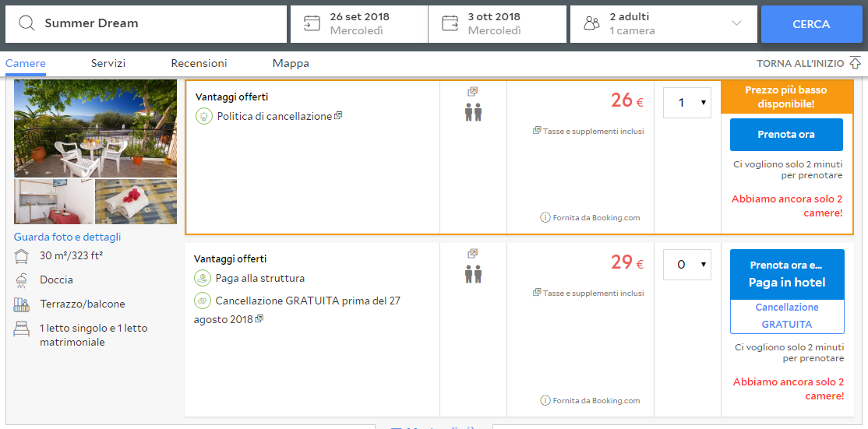Expand the 2 adulti guests dropdown
Viewport: 868px width, 429px height.
[736, 23]
